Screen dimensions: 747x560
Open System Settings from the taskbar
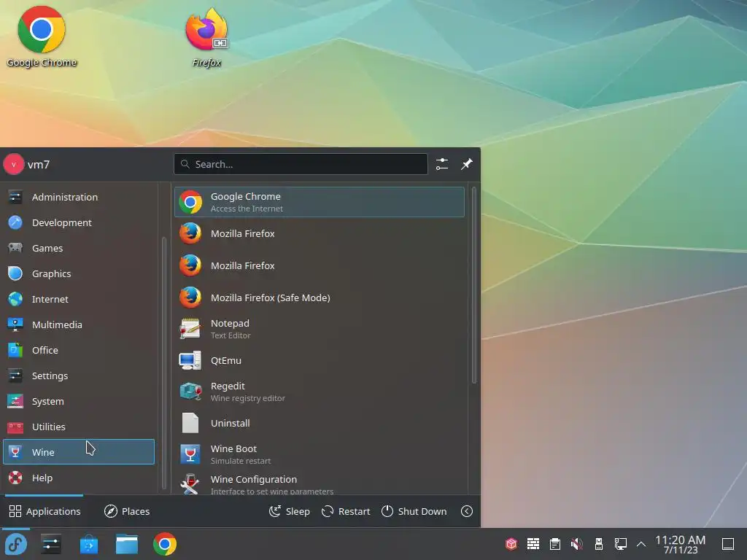point(51,544)
